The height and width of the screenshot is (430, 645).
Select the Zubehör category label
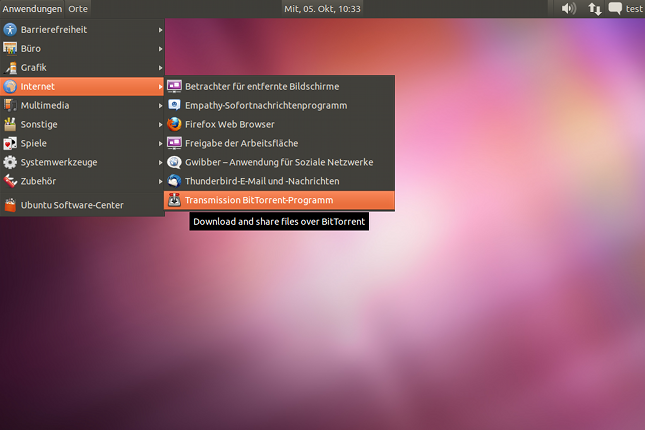tap(38, 181)
